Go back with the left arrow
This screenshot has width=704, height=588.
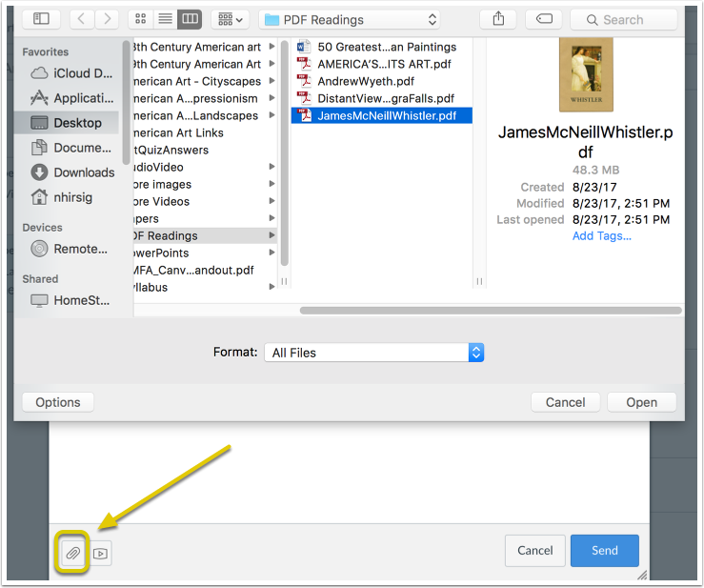tap(81, 19)
